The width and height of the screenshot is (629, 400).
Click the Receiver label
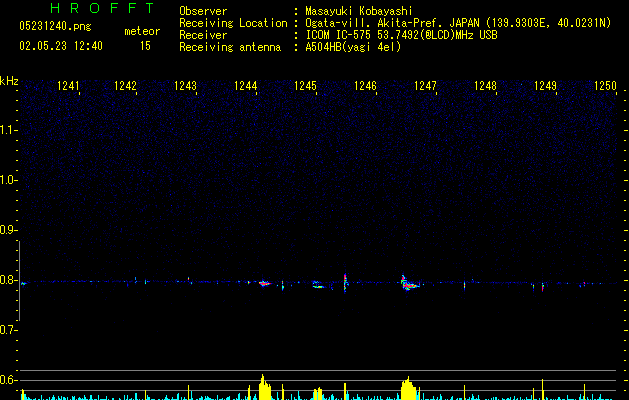[203, 35]
